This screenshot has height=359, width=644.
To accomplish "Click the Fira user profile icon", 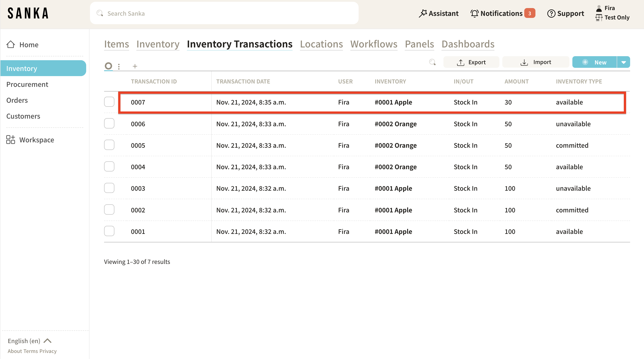I will tap(599, 8).
